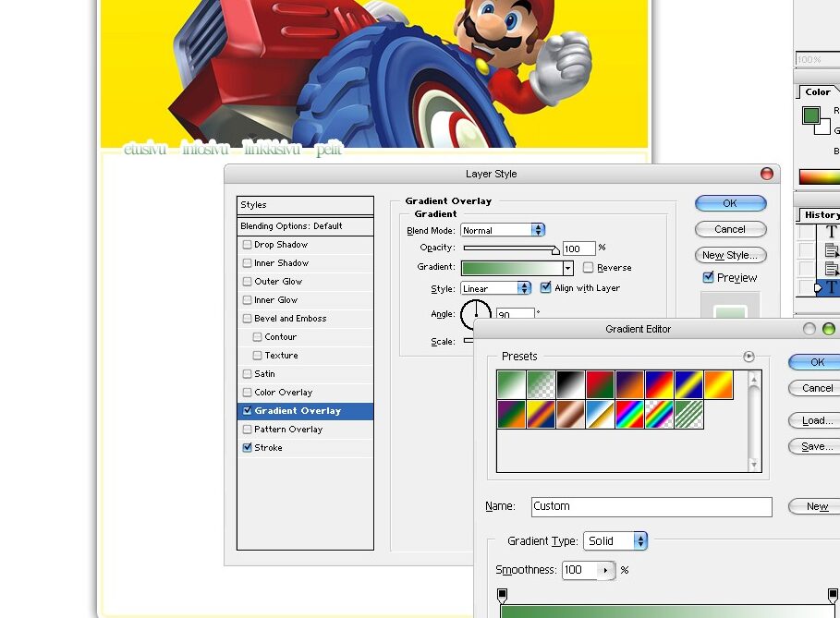Select the copper gradient preset
The width and height of the screenshot is (840, 618).
[570, 415]
